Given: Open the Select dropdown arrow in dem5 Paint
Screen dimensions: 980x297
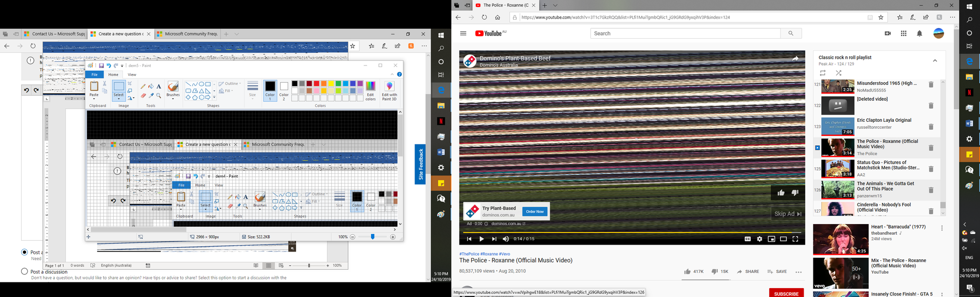Looking at the screenshot, I should [119, 98].
